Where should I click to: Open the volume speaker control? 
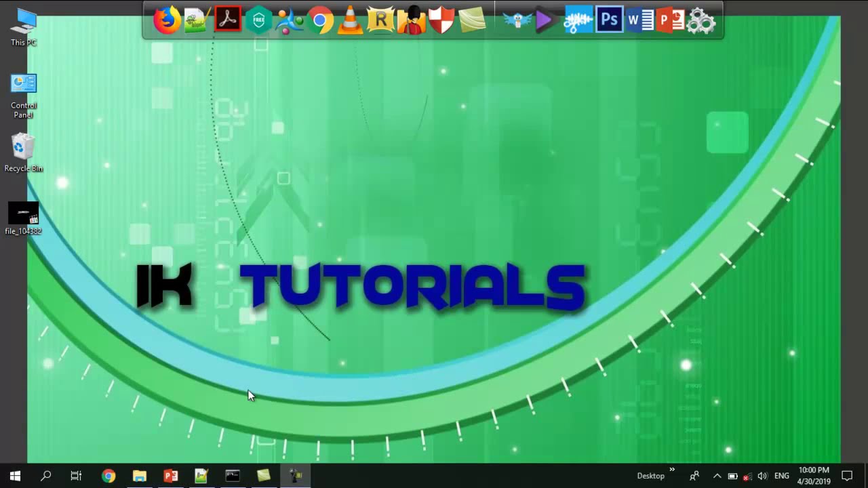[x=762, y=476]
